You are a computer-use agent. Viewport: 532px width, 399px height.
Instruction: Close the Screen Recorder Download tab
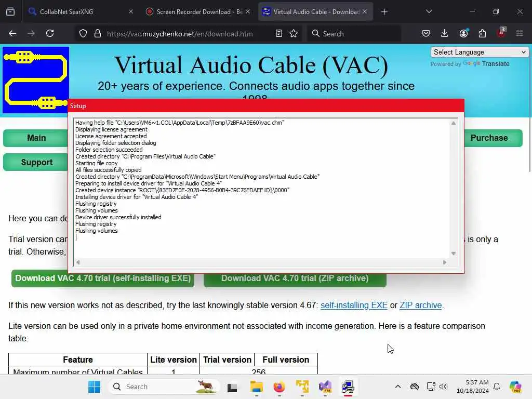pos(248,12)
